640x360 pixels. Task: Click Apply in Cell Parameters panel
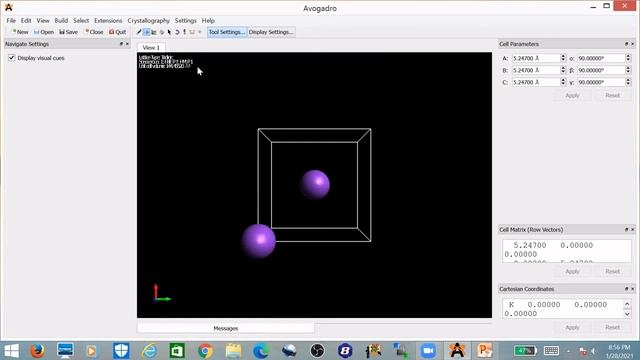click(x=572, y=95)
